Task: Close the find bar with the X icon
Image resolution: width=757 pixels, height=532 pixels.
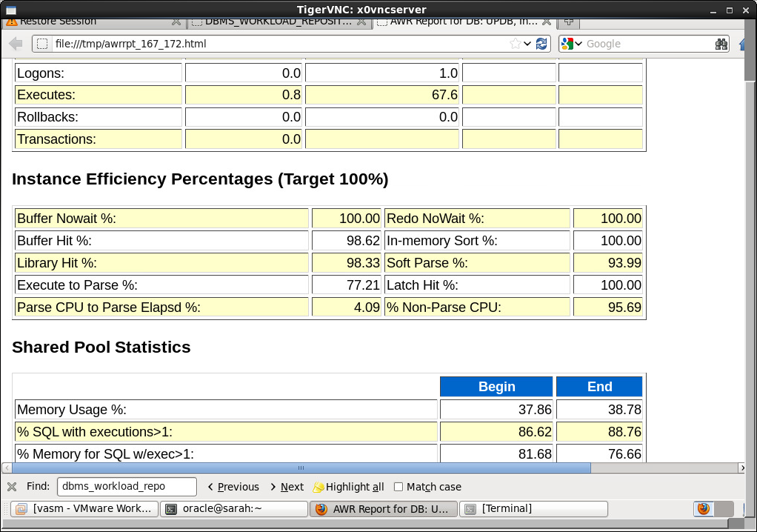Action: point(12,487)
